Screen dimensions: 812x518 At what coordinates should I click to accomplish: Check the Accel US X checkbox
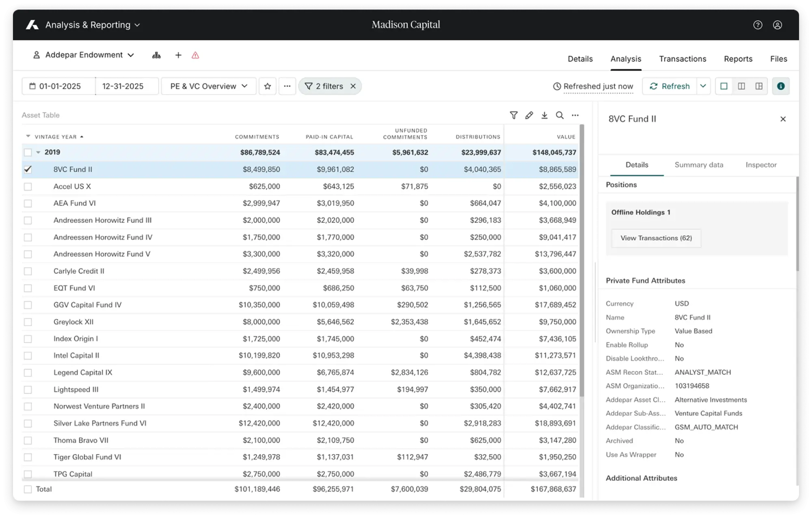coord(28,186)
